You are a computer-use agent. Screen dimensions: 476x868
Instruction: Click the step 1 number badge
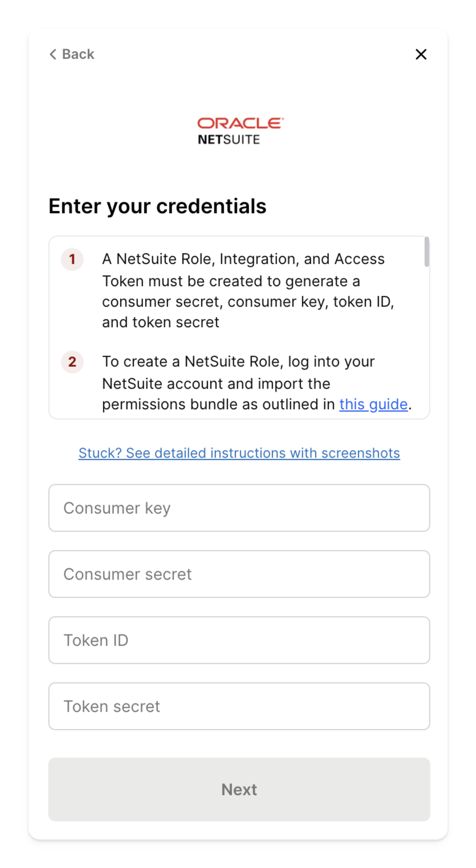[x=72, y=259]
